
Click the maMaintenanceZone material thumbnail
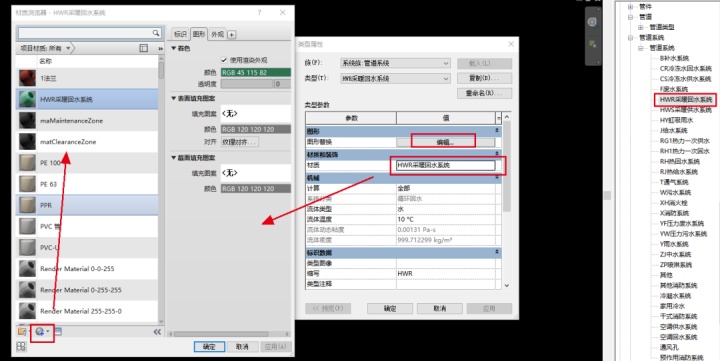pyautogui.click(x=27, y=120)
